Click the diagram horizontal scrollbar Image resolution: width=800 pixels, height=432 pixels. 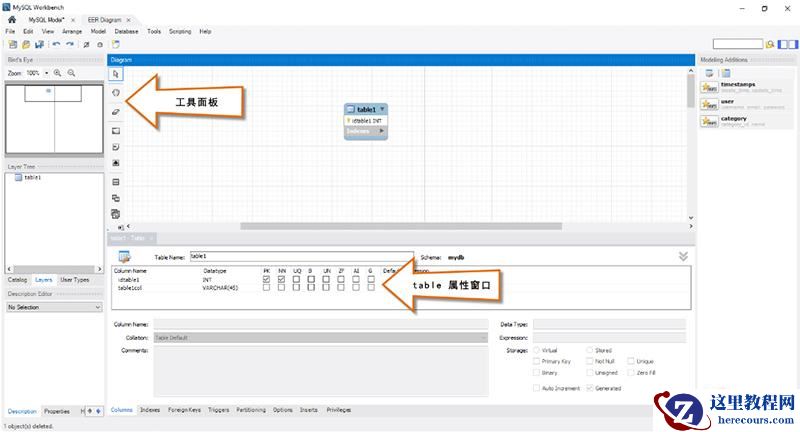(x=401, y=226)
